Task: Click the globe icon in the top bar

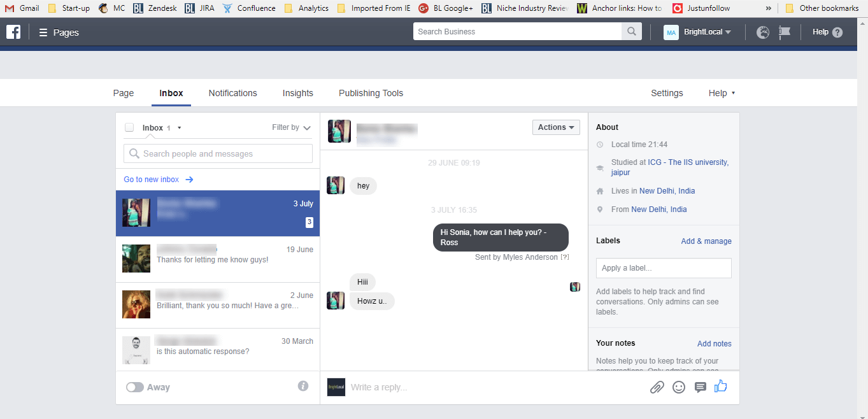Action: tap(762, 32)
